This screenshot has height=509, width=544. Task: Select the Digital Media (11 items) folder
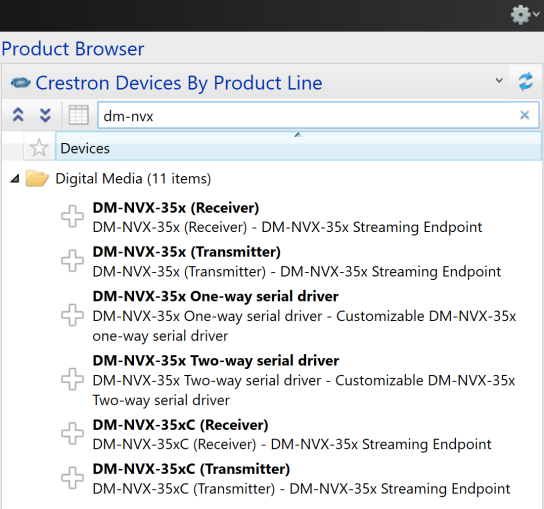tap(133, 179)
